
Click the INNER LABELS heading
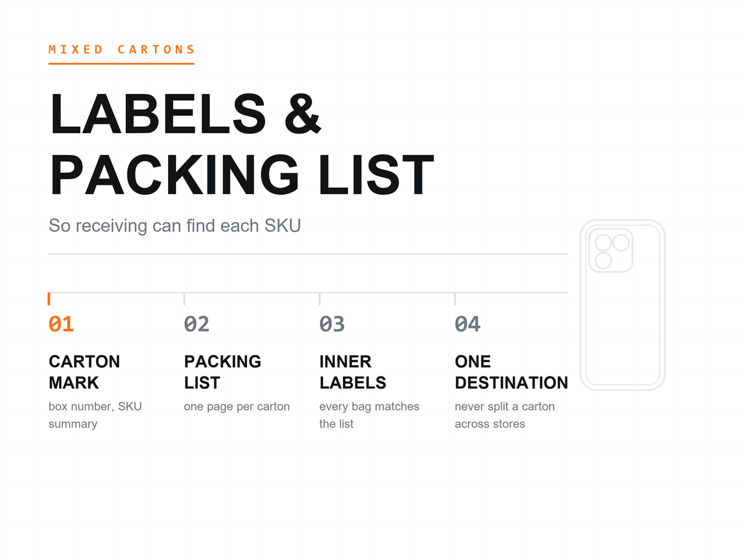click(x=352, y=372)
